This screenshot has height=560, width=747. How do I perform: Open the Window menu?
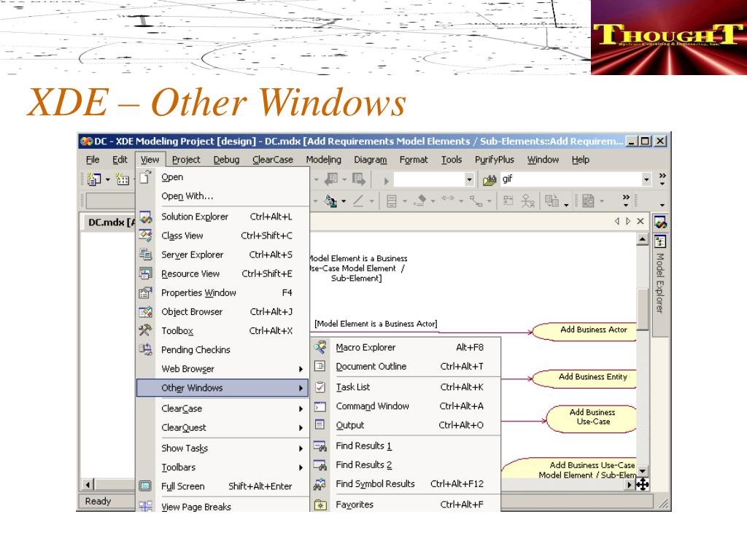[x=543, y=160]
